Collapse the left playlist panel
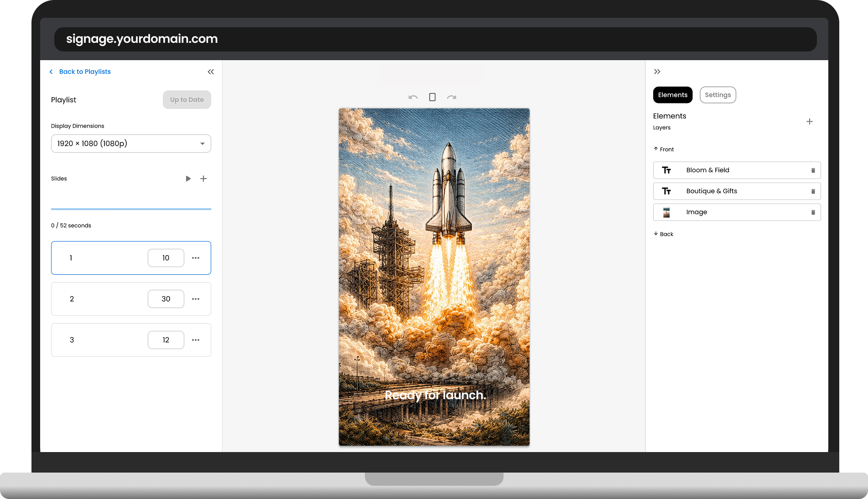This screenshot has height=499, width=868. click(x=211, y=72)
